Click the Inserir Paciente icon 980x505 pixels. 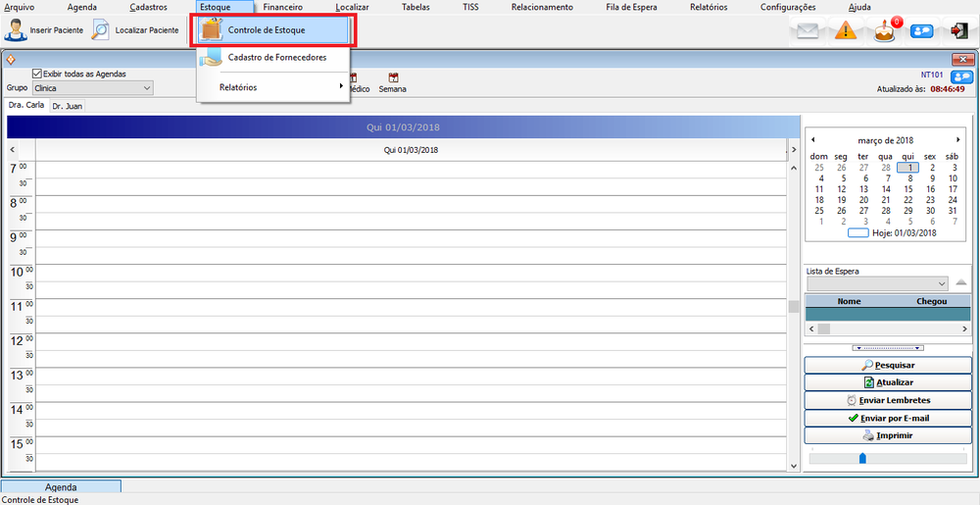pyautogui.click(x=16, y=30)
